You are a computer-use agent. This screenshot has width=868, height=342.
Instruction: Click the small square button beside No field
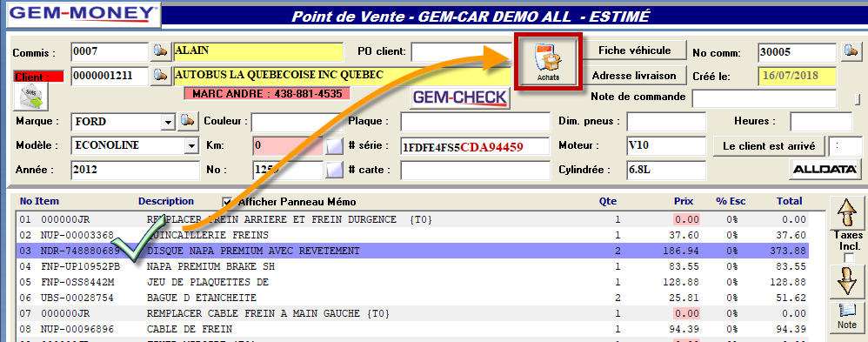334,169
